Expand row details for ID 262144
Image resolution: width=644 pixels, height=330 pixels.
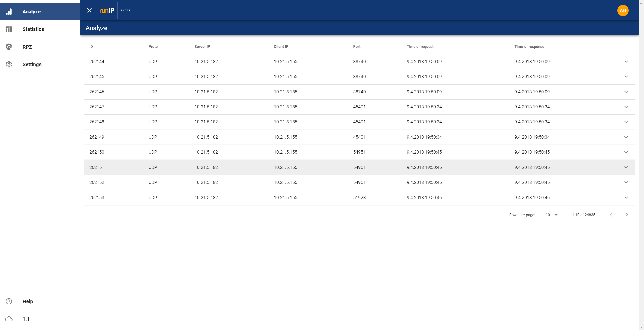[626, 62]
